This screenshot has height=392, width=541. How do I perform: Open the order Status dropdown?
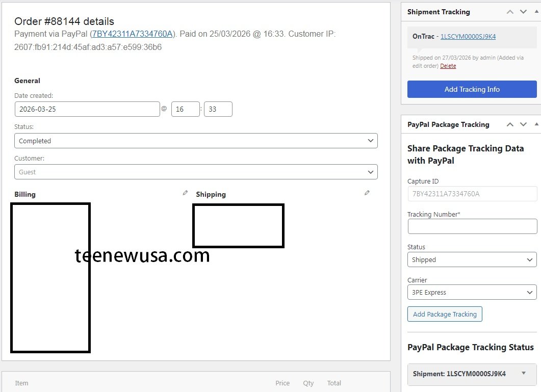[x=196, y=141]
